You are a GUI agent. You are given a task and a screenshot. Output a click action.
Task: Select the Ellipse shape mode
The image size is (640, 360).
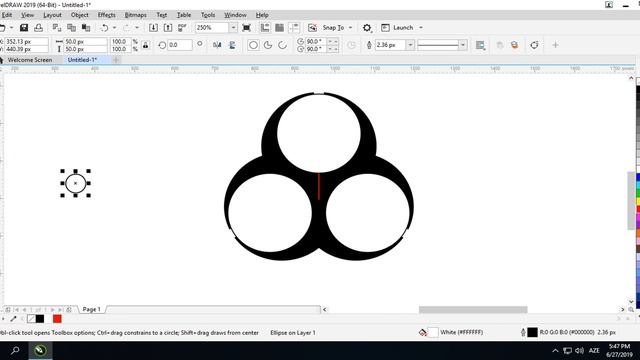point(253,45)
